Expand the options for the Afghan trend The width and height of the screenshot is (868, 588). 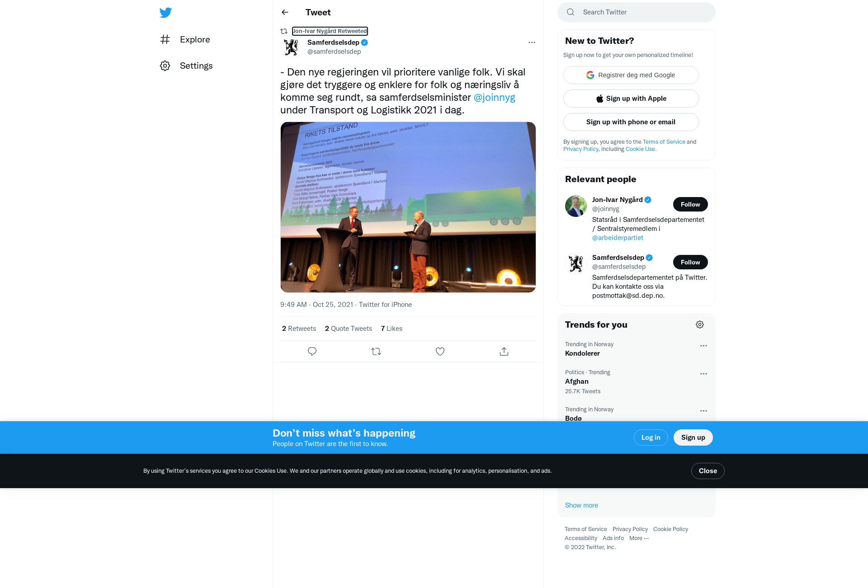pyautogui.click(x=703, y=374)
